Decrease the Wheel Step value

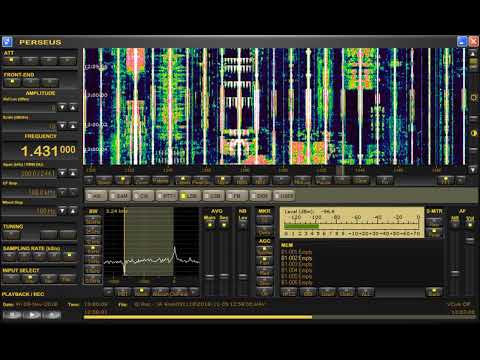tap(62, 211)
